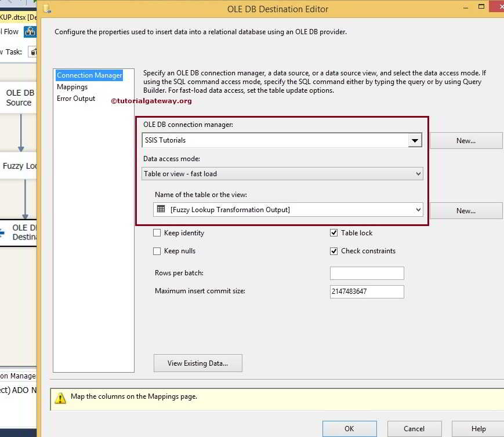
Task: Edit the Maximum insert commit size value
Action: [366, 292]
